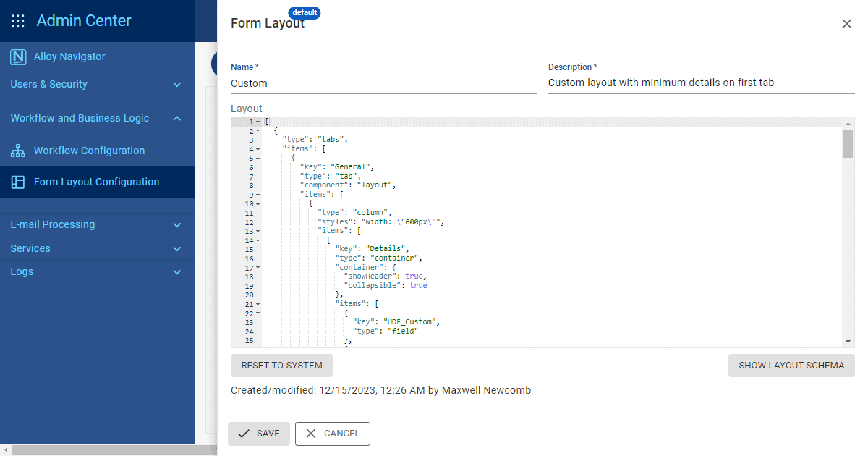Fold code at line 5

[x=258, y=158]
